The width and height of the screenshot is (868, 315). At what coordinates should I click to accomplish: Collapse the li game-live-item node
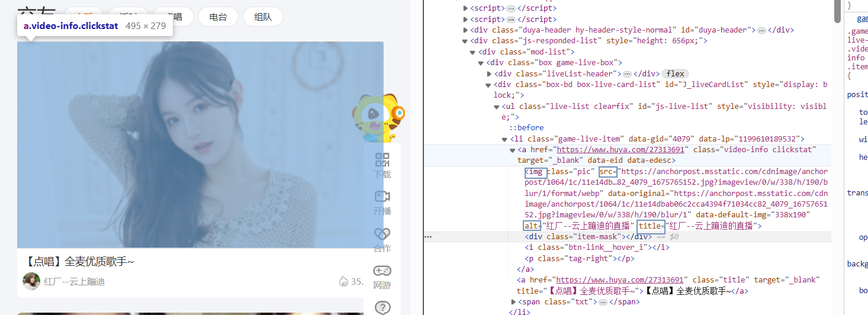tap(505, 139)
